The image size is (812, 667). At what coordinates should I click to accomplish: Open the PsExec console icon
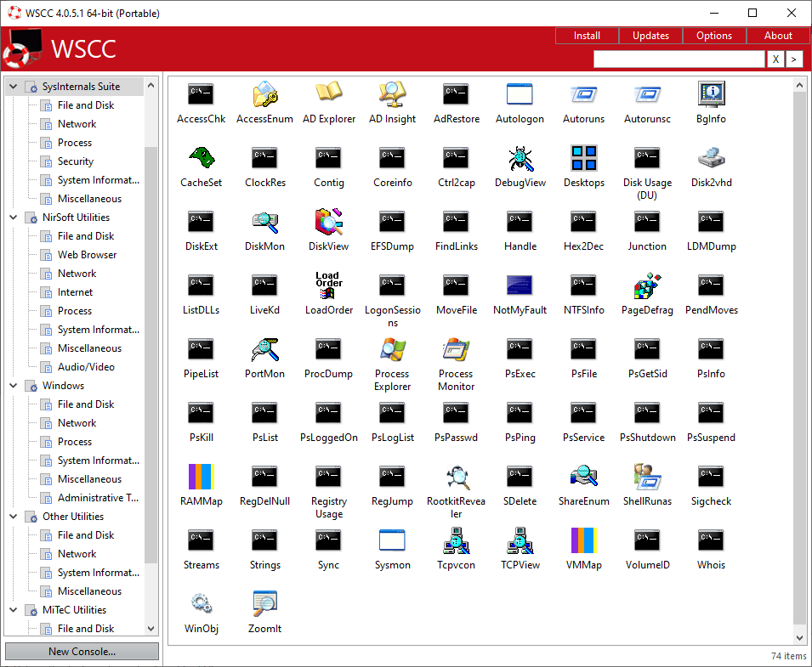point(520,349)
